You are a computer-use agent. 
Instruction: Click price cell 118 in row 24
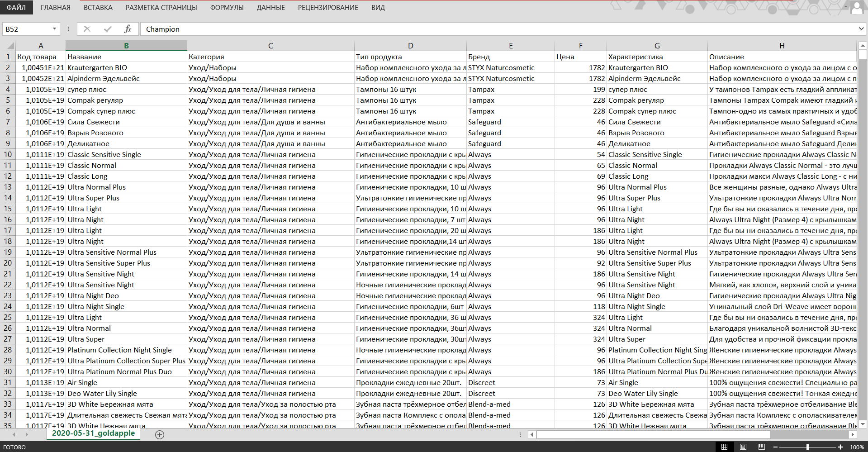coord(580,306)
